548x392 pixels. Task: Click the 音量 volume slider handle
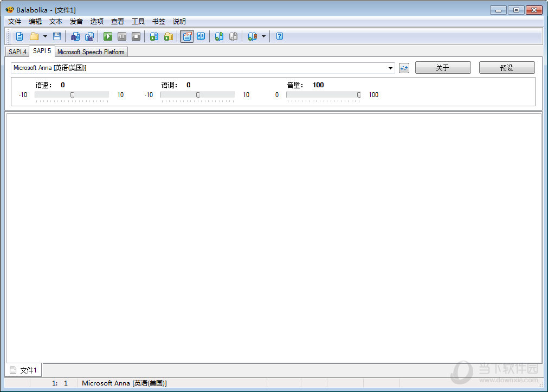coord(359,95)
